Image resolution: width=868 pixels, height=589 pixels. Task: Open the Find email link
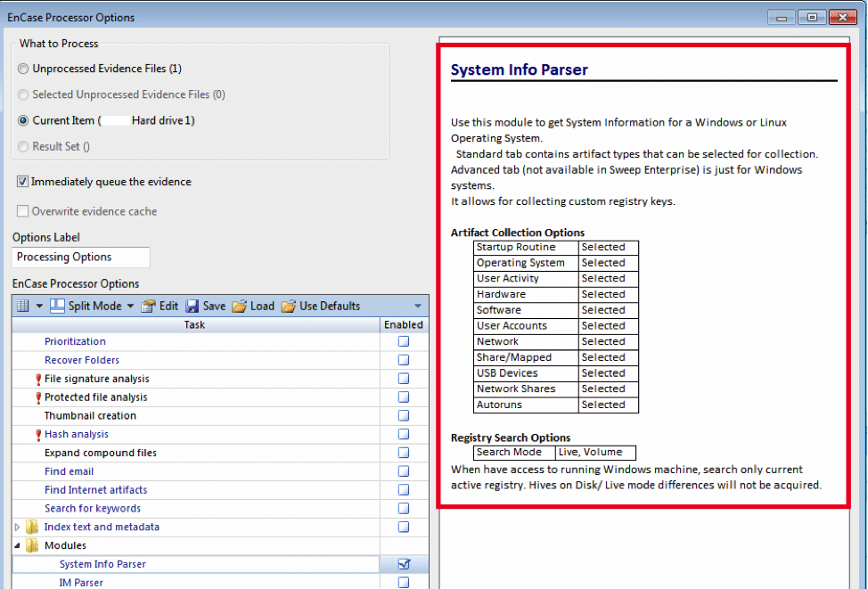pyautogui.click(x=69, y=471)
